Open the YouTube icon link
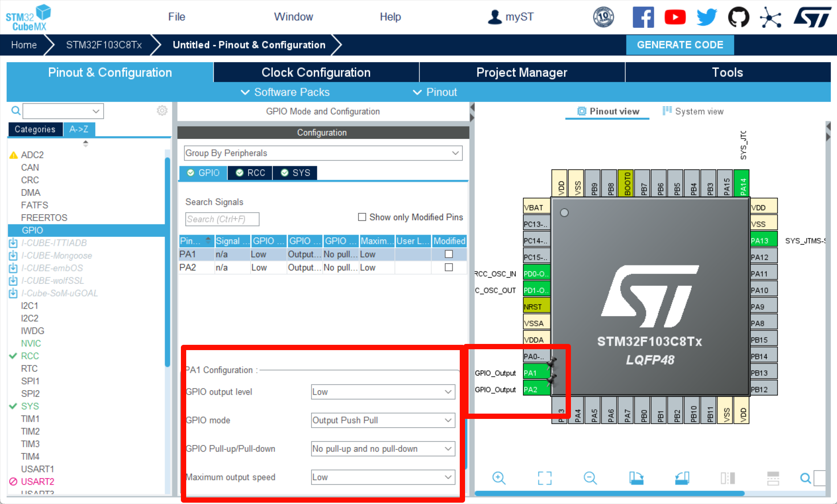837x504 pixels. (675, 17)
